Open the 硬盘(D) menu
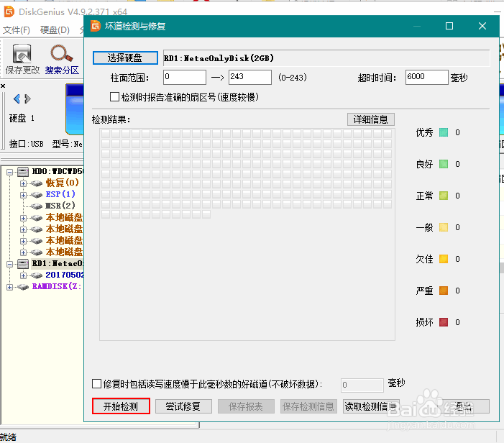504x443 pixels. click(55, 30)
